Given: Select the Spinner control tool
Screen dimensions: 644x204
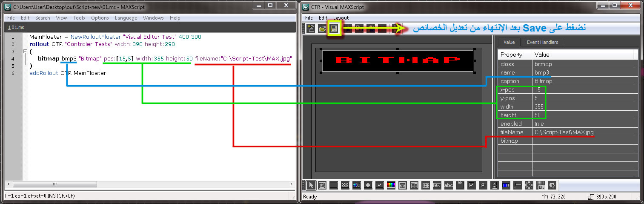Looking at the screenshot, I should 494,185.
